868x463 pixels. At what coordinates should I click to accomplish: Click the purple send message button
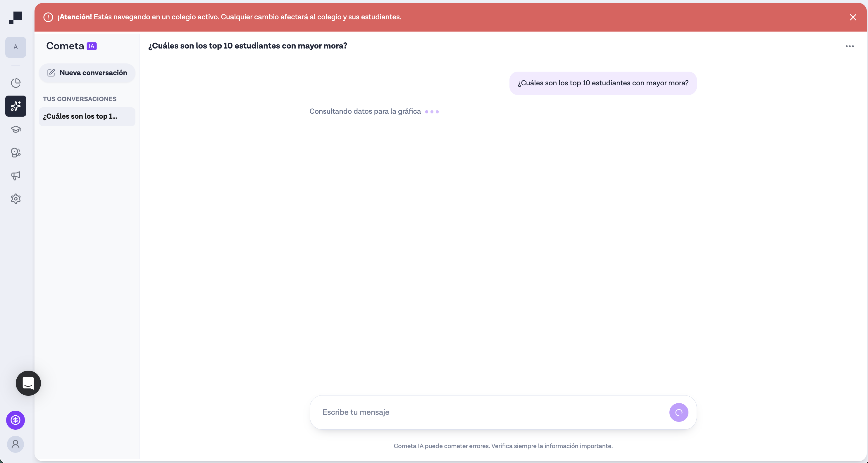coord(678,412)
